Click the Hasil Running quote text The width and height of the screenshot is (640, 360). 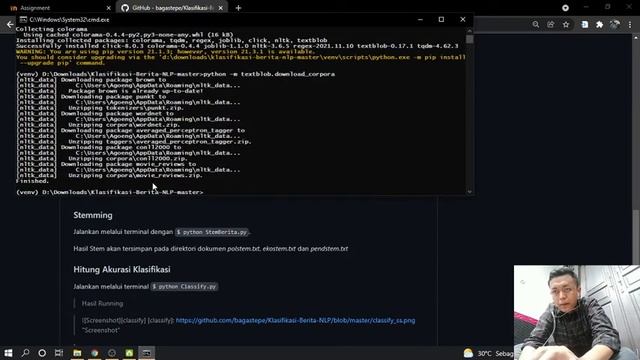(102, 304)
